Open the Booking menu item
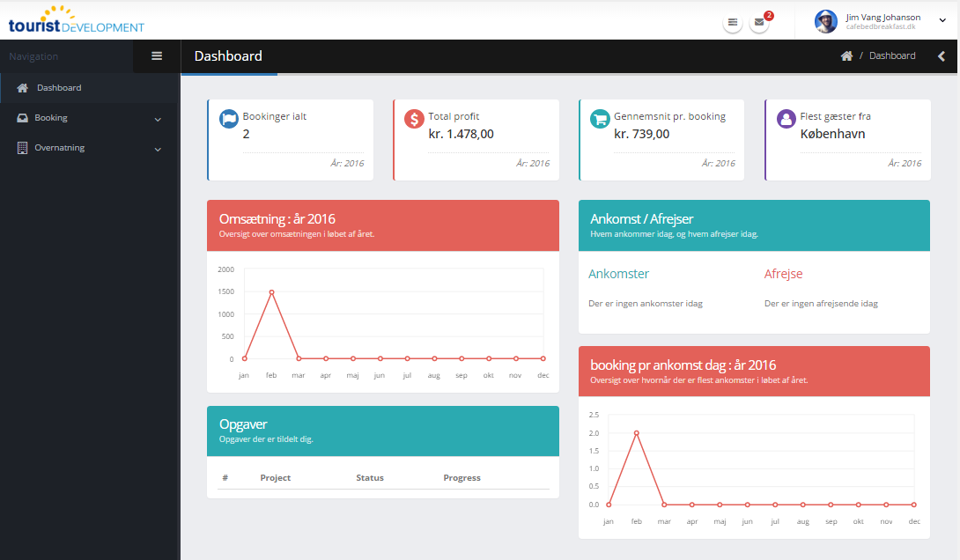Screen dimensions: 960x560 pos(51,118)
